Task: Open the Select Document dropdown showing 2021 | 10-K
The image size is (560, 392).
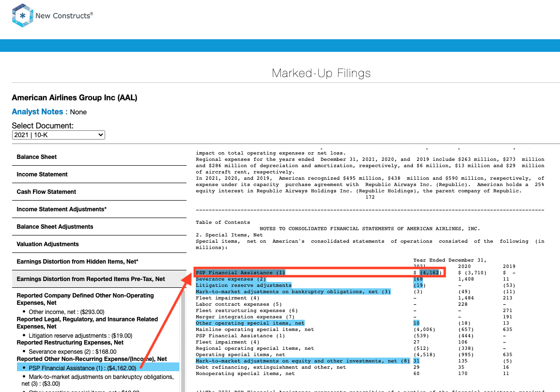Action: tap(58, 135)
